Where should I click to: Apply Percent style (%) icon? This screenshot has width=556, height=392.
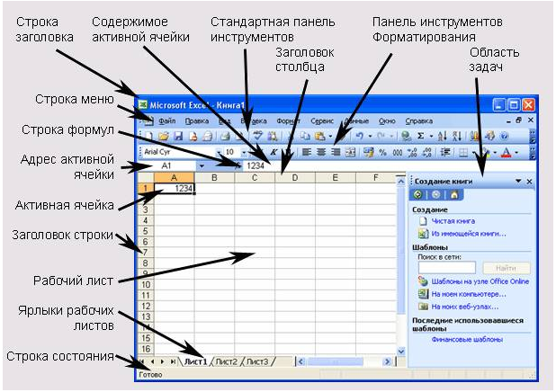[x=382, y=153]
